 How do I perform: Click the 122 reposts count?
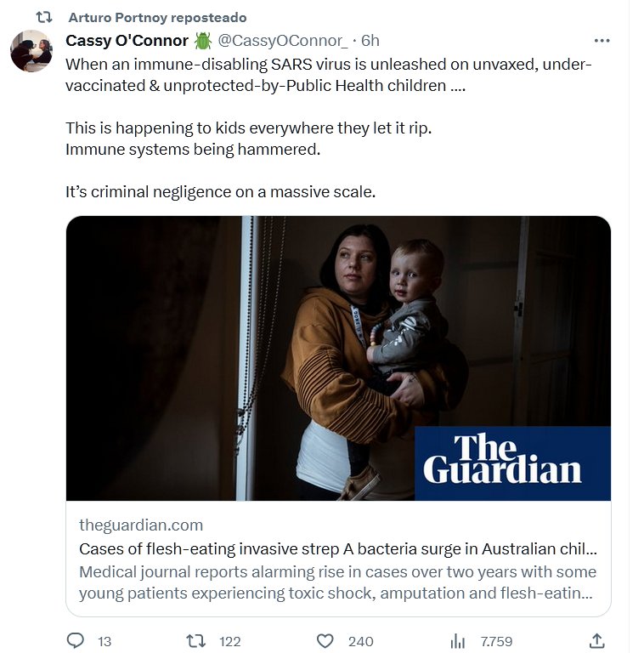[229, 641]
